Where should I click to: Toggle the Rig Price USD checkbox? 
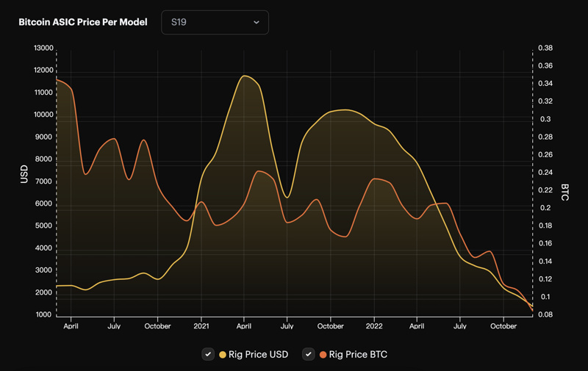[x=209, y=354]
